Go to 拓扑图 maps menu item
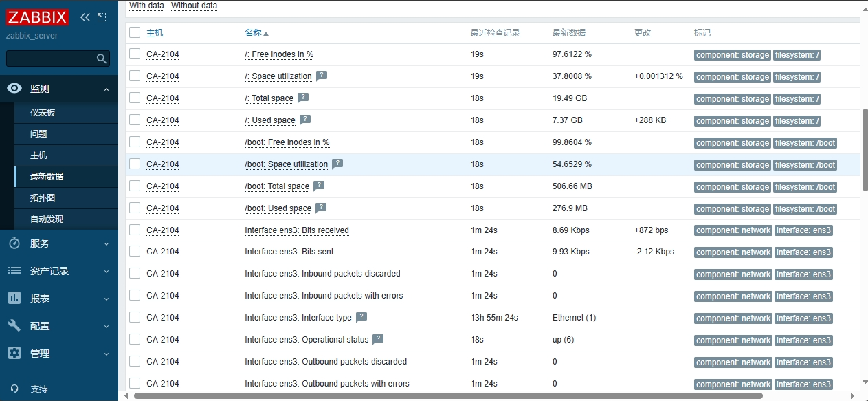 point(43,197)
